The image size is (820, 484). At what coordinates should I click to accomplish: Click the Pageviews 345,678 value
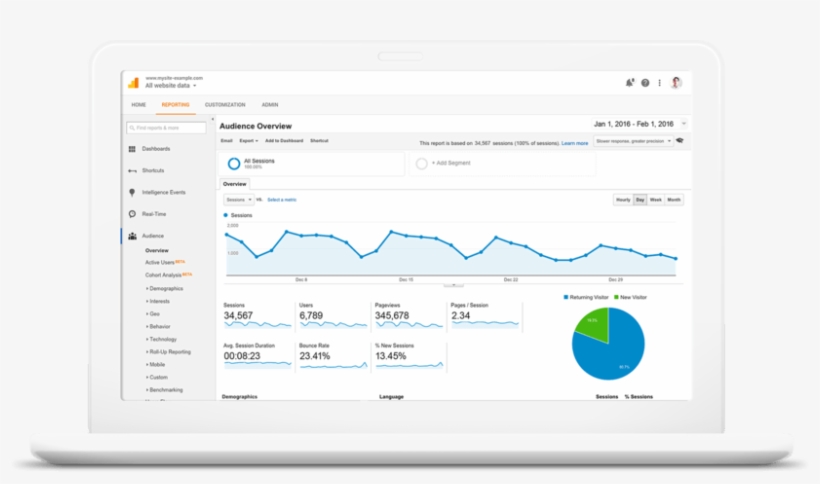(392, 316)
